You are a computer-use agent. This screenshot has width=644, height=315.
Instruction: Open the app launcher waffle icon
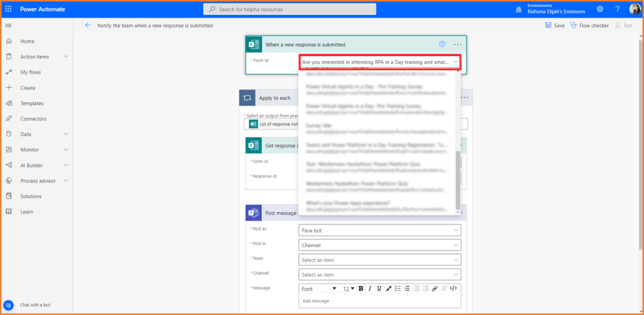pyautogui.click(x=8, y=9)
